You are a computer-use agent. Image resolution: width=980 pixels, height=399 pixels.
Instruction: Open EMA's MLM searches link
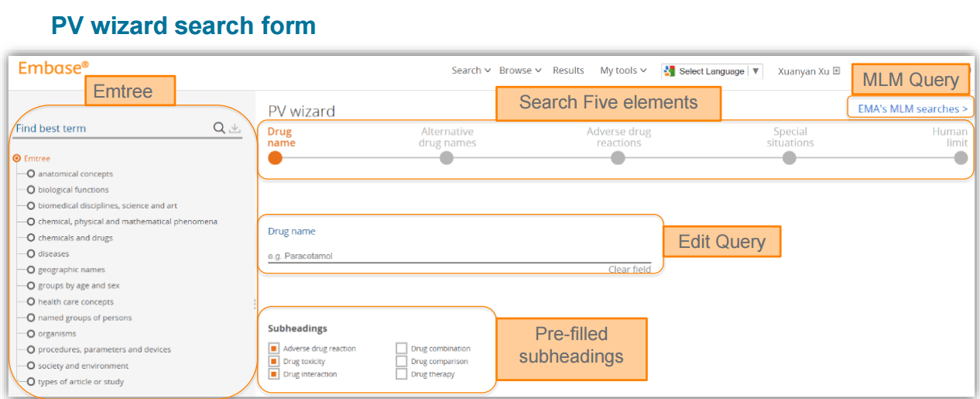912,109
